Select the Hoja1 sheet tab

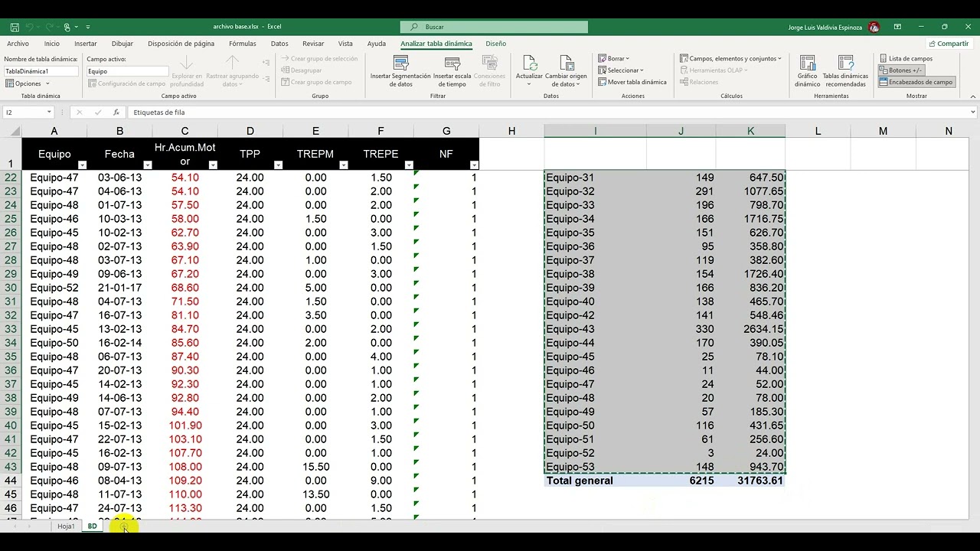[66, 527]
